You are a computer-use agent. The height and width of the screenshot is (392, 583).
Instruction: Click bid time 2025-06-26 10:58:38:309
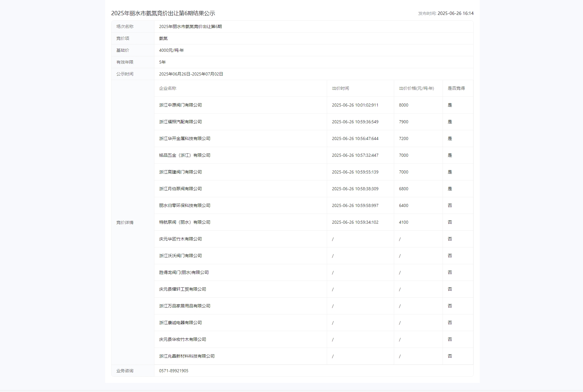point(355,189)
